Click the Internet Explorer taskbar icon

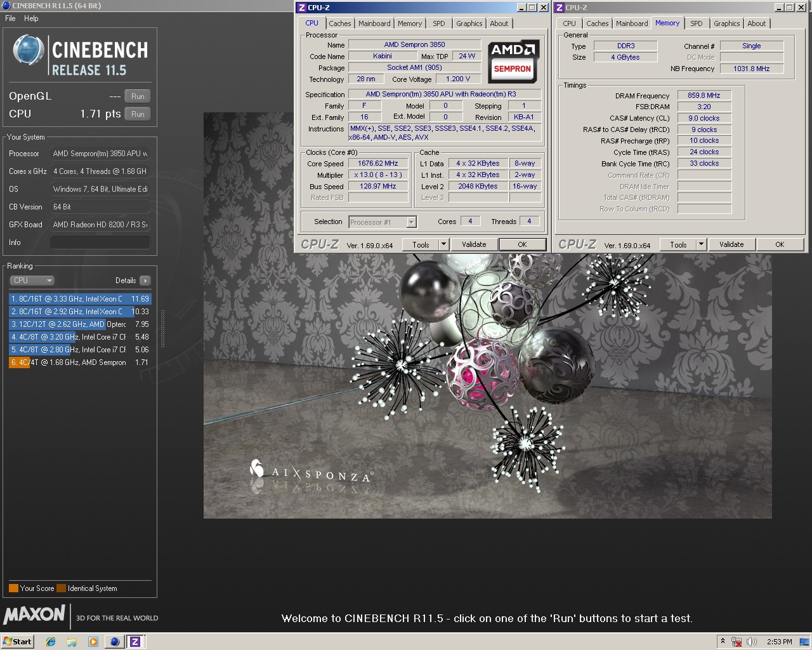coord(51,642)
